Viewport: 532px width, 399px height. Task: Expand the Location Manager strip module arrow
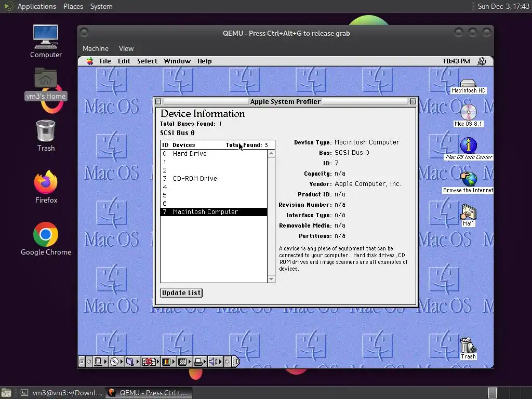[158, 362]
